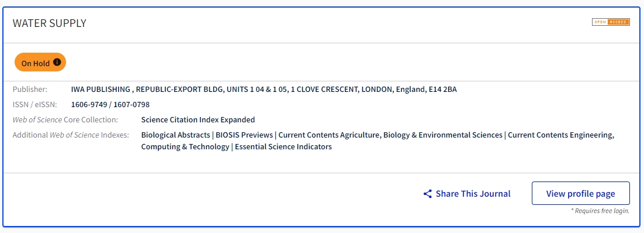Image resolution: width=644 pixels, height=233 pixels.
Task: Click the Biological Abstracts index entry
Action: tap(175, 135)
